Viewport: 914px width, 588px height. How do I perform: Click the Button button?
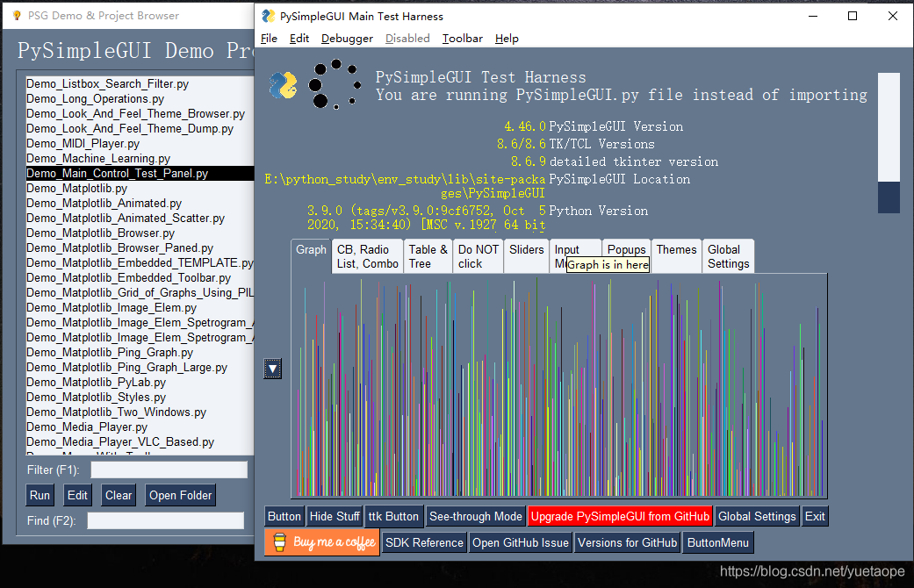[x=284, y=516]
